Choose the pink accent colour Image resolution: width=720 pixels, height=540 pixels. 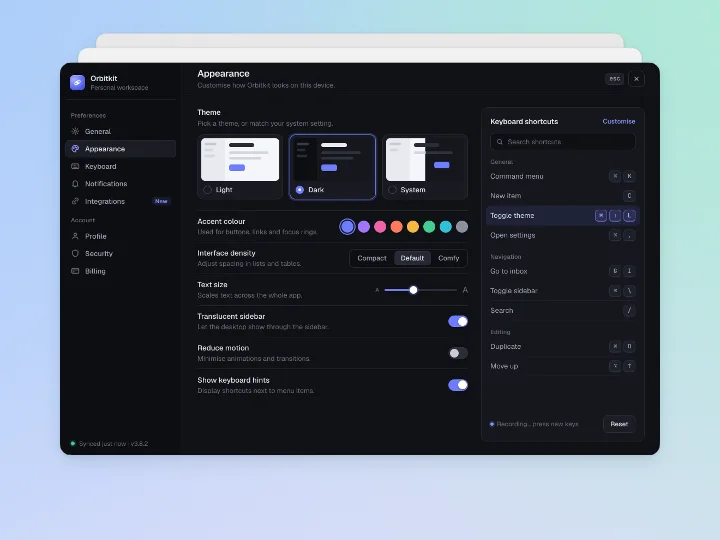[380, 226]
